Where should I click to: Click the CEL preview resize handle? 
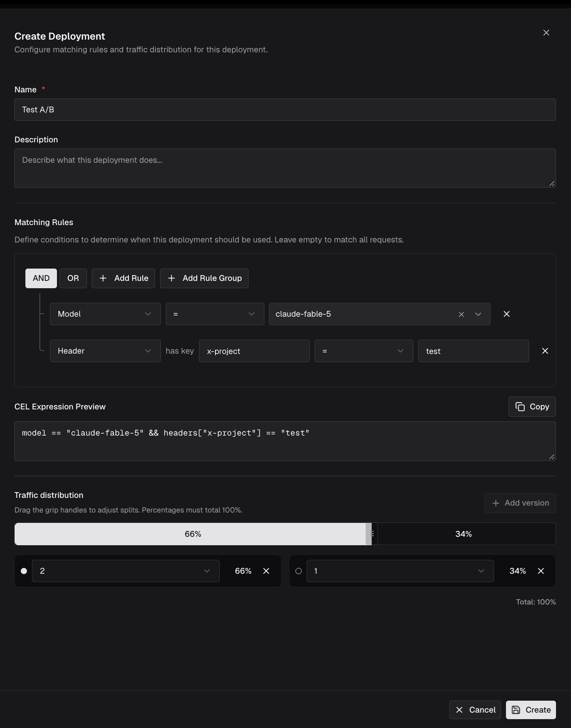[552, 457]
